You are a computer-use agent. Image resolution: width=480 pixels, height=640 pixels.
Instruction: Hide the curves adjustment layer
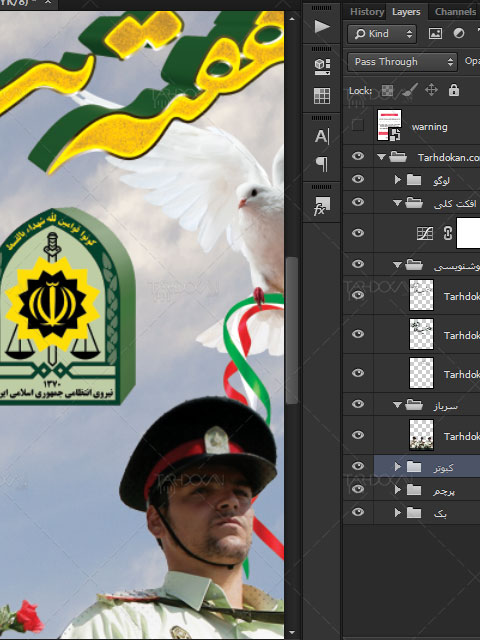point(358,233)
